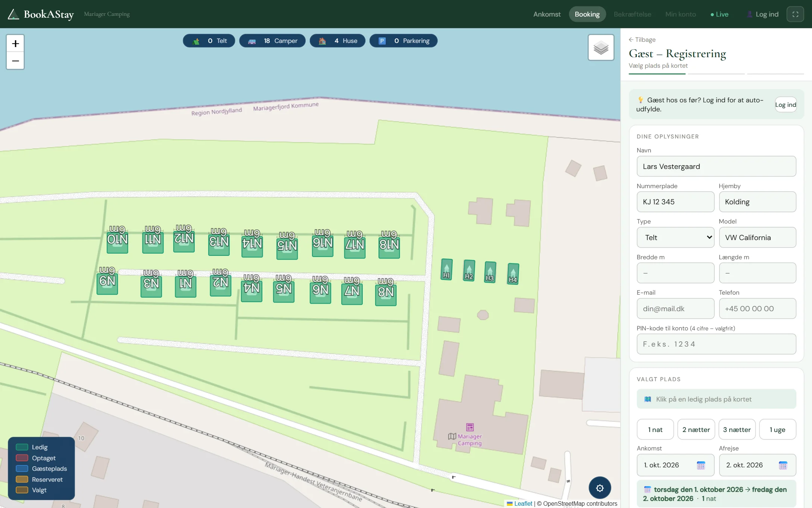Select cabin H3 on the map

coord(490,272)
